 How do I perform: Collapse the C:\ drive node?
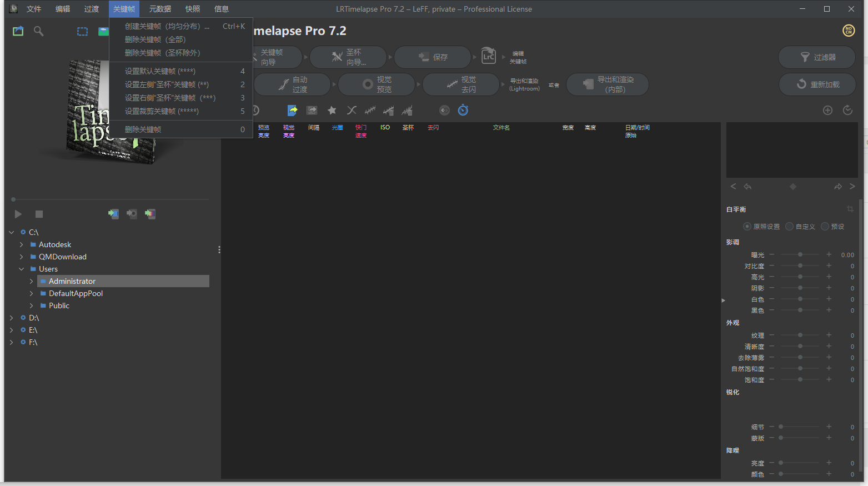click(11, 232)
